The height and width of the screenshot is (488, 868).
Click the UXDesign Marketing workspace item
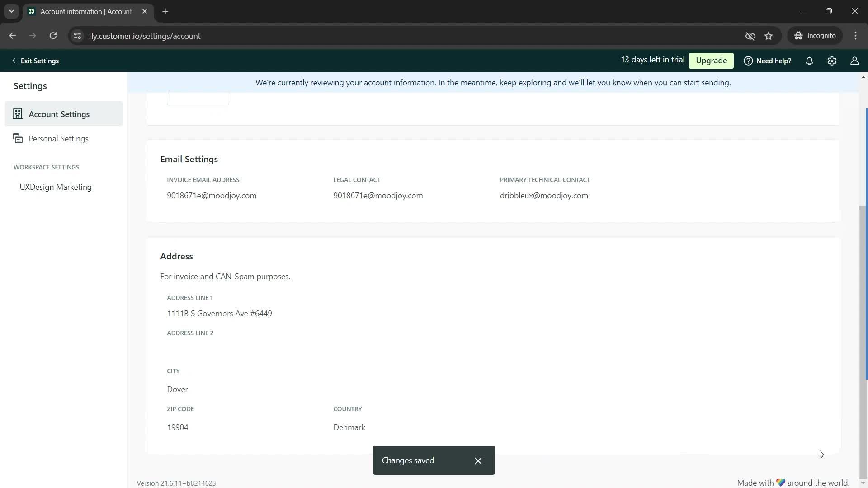pos(56,187)
